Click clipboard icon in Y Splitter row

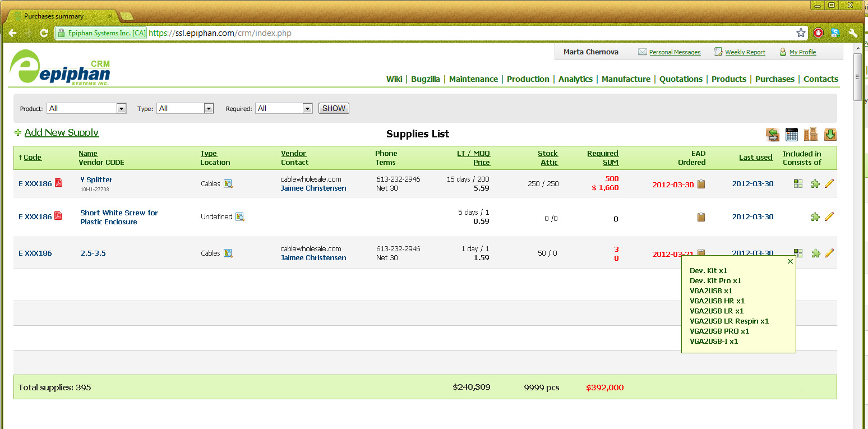[701, 184]
